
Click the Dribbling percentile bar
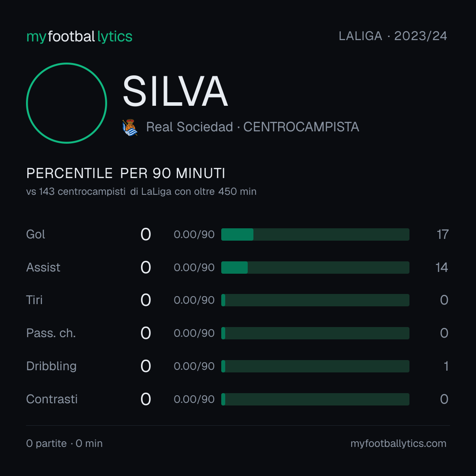pos(315,366)
